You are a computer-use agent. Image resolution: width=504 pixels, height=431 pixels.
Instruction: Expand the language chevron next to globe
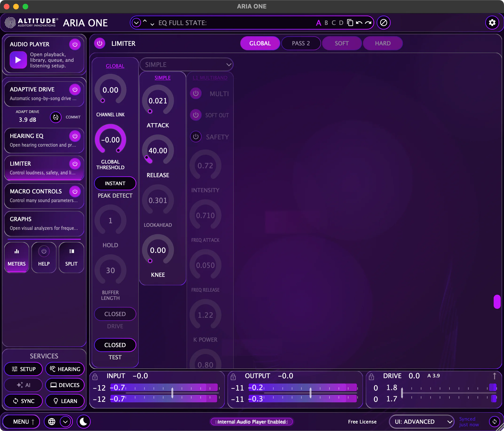pos(66,422)
